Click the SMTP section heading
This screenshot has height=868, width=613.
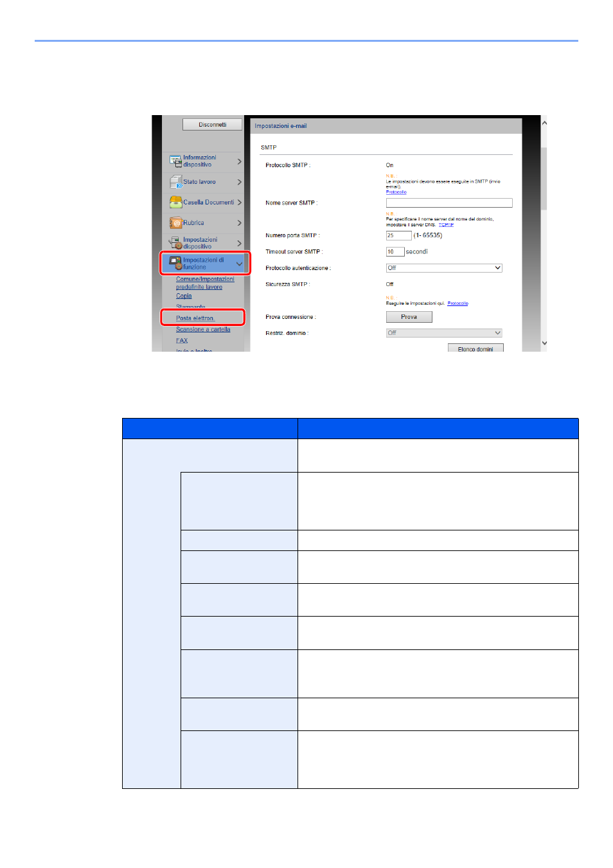coord(269,148)
